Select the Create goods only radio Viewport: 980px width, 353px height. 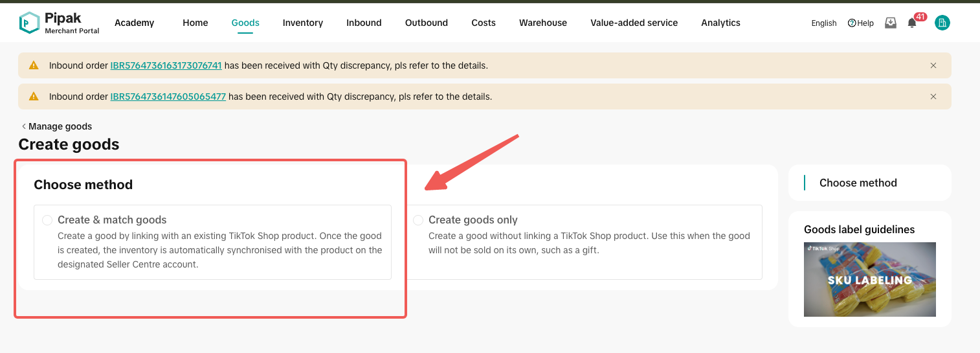point(418,220)
